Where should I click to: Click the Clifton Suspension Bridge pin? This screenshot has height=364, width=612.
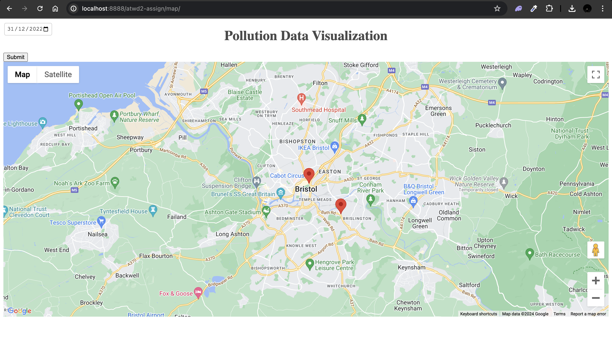257,182
